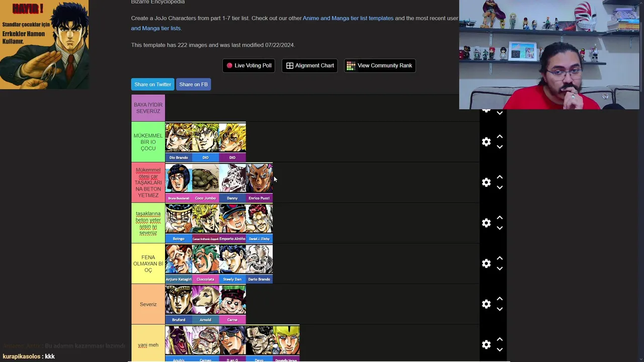644x362 pixels.
Task: Move FENA OLMAYAN Bİ OÇ row down
Action: pos(500,268)
